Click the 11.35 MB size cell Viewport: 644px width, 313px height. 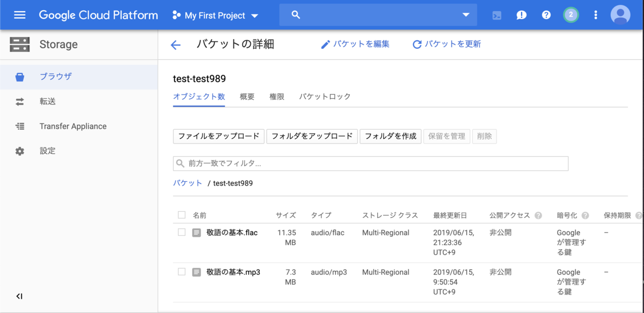click(x=287, y=237)
